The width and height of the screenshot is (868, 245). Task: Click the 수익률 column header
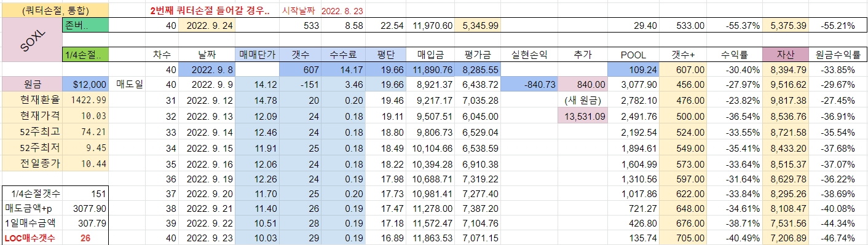[735, 54]
